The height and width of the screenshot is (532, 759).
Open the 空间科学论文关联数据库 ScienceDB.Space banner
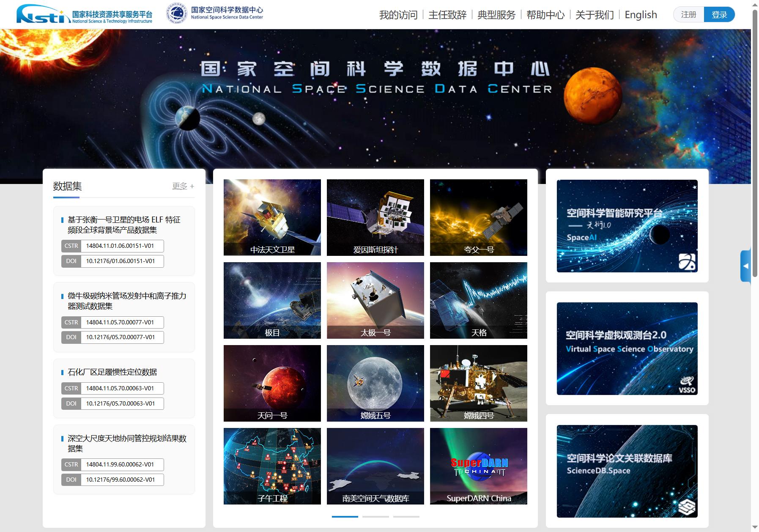click(627, 471)
